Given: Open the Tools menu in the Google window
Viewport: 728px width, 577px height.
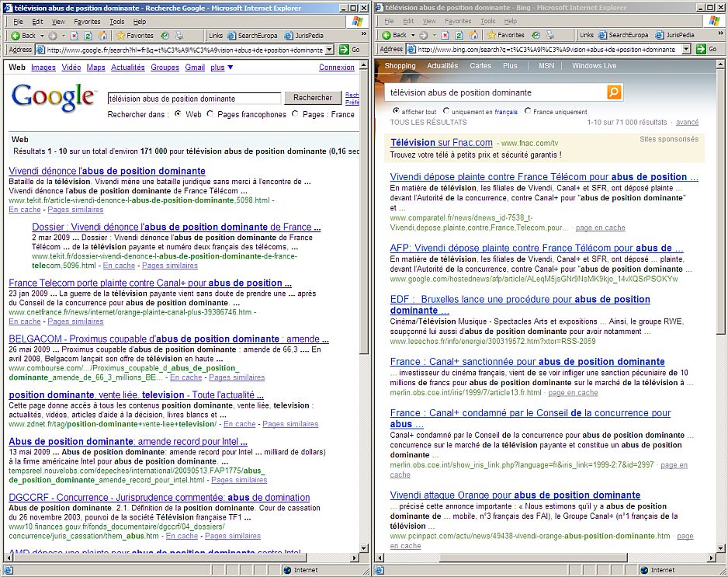Looking at the screenshot, I should (x=117, y=22).
